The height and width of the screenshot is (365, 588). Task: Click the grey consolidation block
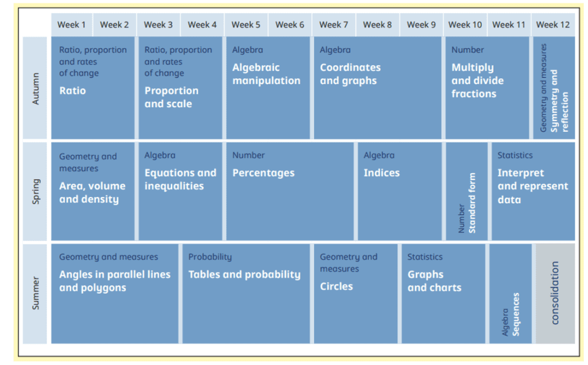(x=555, y=293)
